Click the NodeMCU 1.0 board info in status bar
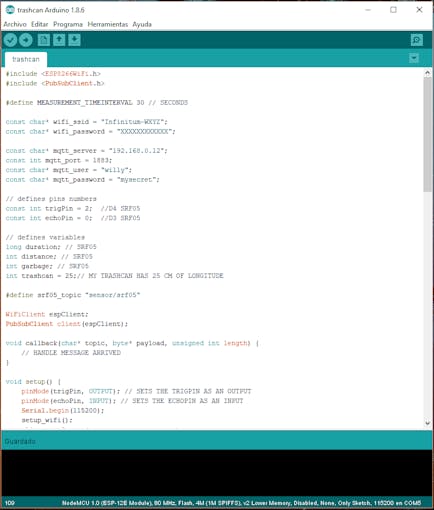434x510 pixels. (241, 503)
